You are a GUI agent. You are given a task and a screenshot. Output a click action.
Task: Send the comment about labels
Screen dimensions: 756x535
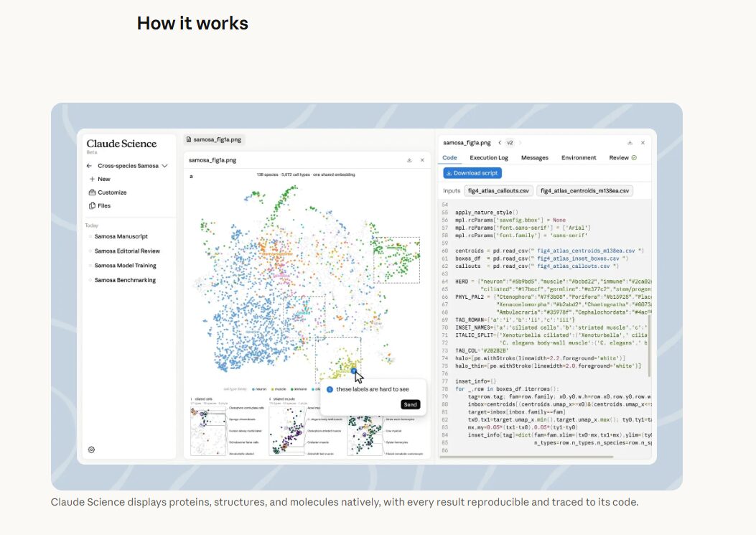[x=410, y=404]
